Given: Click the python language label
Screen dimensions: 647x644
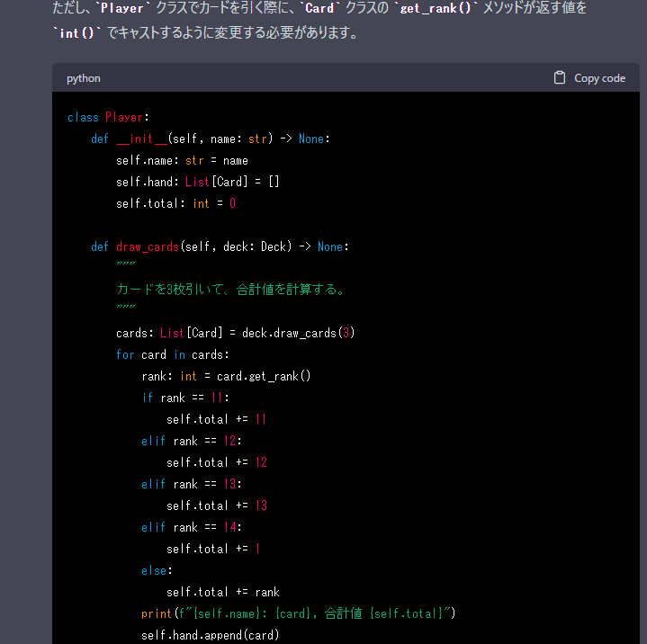Looking at the screenshot, I should coord(84,78).
